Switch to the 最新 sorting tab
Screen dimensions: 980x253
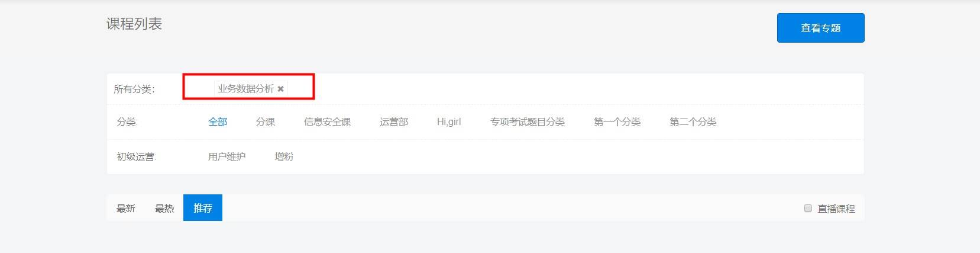click(x=125, y=208)
